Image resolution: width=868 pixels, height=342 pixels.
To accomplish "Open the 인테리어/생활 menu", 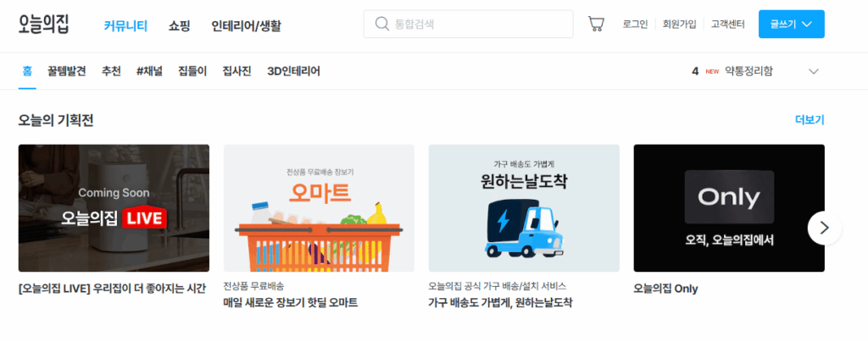I will pyautogui.click(x=246, y=25).
